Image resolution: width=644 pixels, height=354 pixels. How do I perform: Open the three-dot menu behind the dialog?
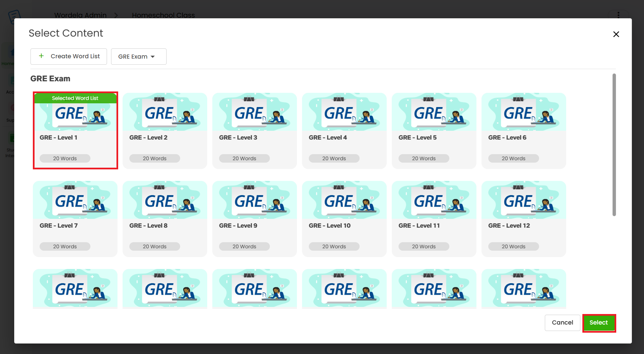(618, 15)
